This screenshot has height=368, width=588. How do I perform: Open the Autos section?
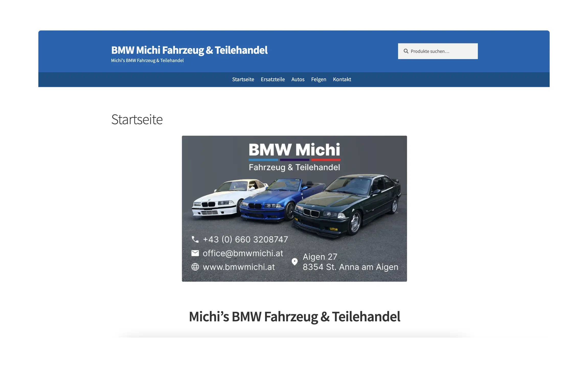[298, 79]
